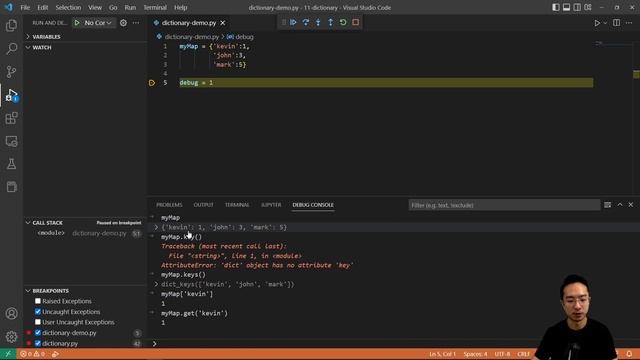Viewport: 640px width, 360px height.
Task: Show notifications from the bell icon
Action: click(629, 354)
